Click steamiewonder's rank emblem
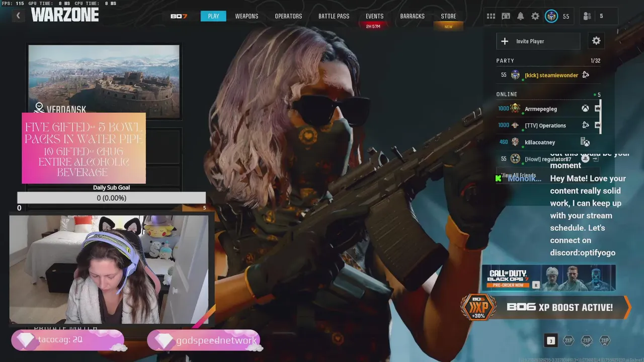This screenshot has height=362, width=644. (515, 75)
